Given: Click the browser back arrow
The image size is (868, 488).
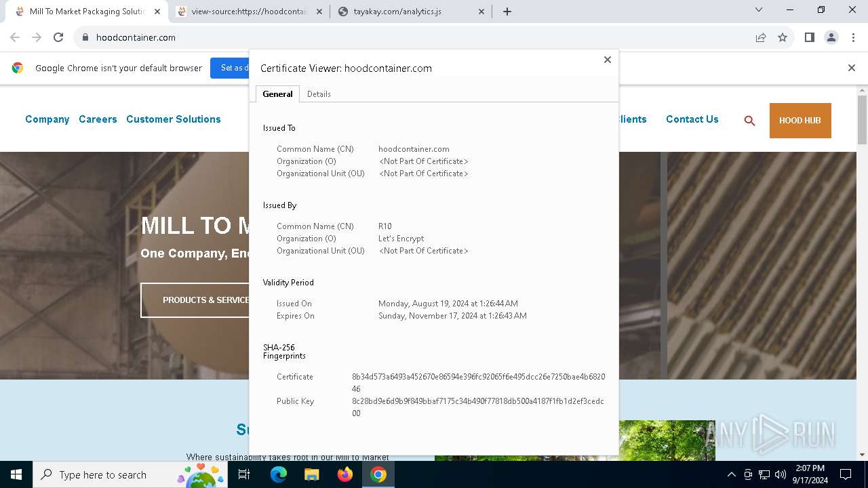Looking at the screenshot, I should pos(15,37).
